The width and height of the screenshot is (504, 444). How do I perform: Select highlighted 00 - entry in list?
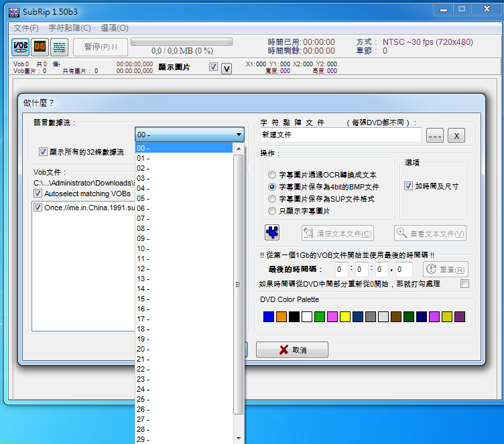[184, 148]
